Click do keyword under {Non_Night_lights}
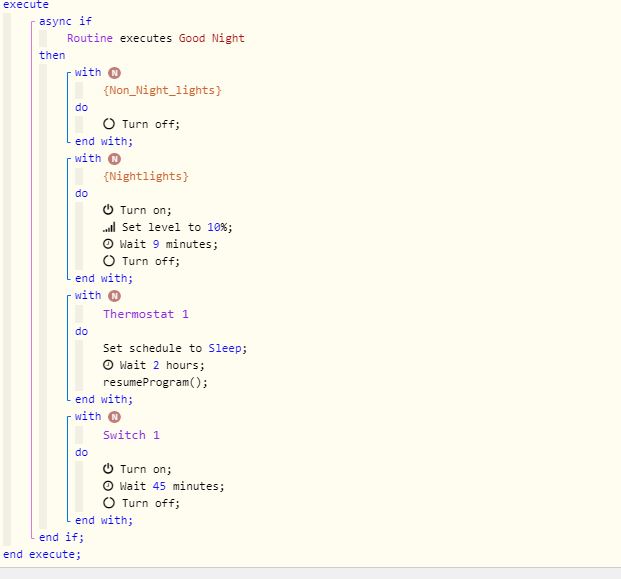Viewport: 621px width, 579px height. (81, 107)
